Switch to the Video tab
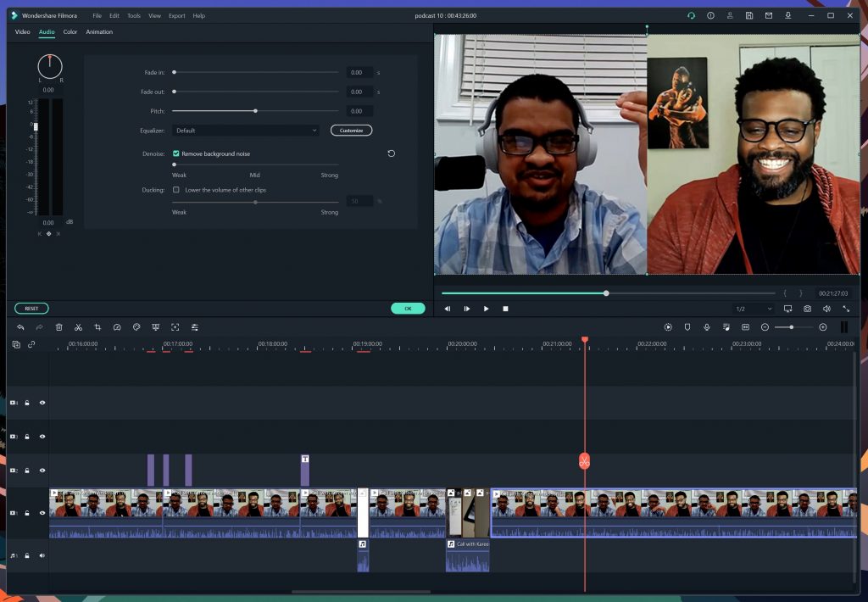 pyautogui.click(x=23, y=31)
